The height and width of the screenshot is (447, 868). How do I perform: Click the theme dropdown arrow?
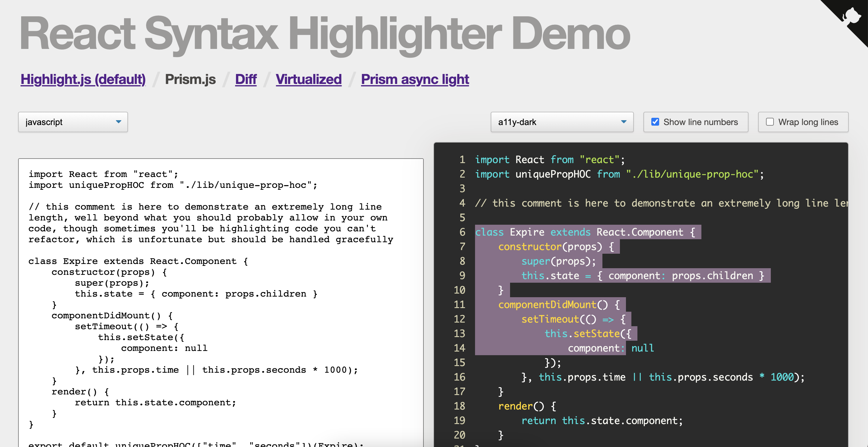point(624,122)
